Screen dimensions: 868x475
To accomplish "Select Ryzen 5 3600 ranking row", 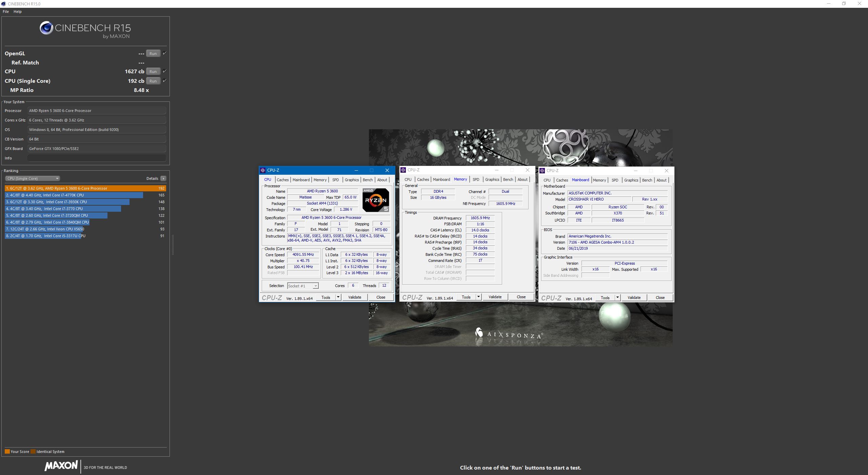I will click(85, 188).
